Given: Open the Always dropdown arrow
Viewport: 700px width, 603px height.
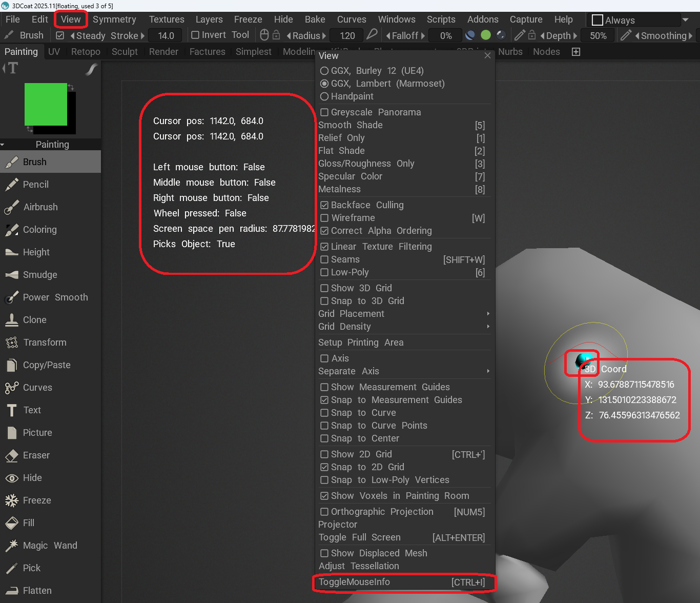Looking at the screenshot, I should (685, 20).
